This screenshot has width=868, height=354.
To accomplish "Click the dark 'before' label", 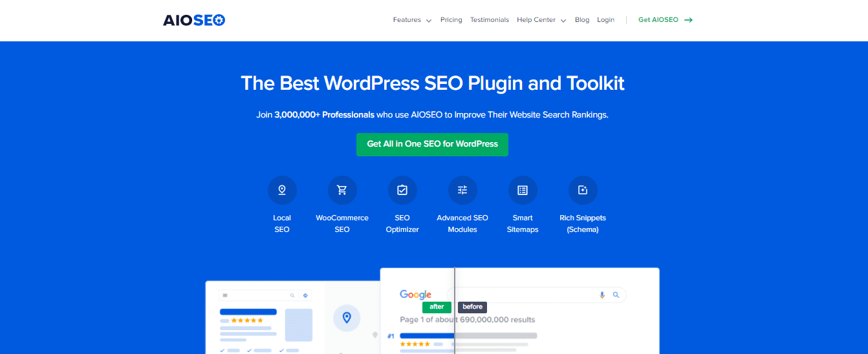I will click(473, 307).
